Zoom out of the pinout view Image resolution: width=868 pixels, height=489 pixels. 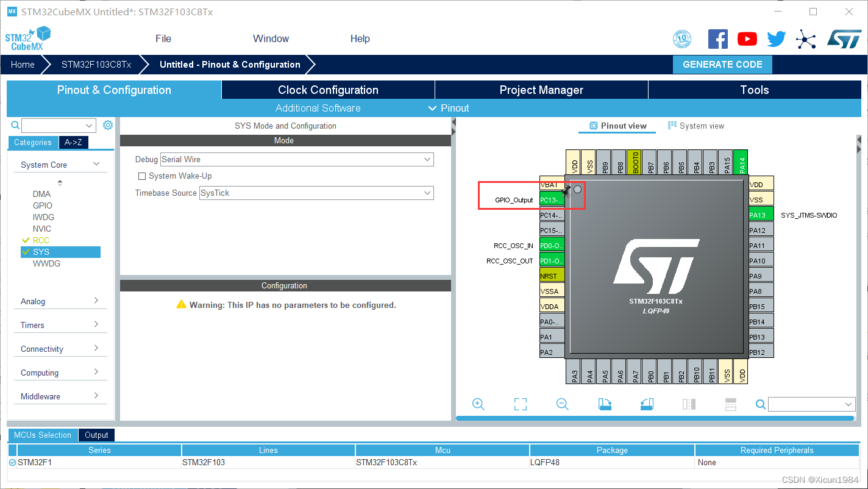tap(563, 404)
